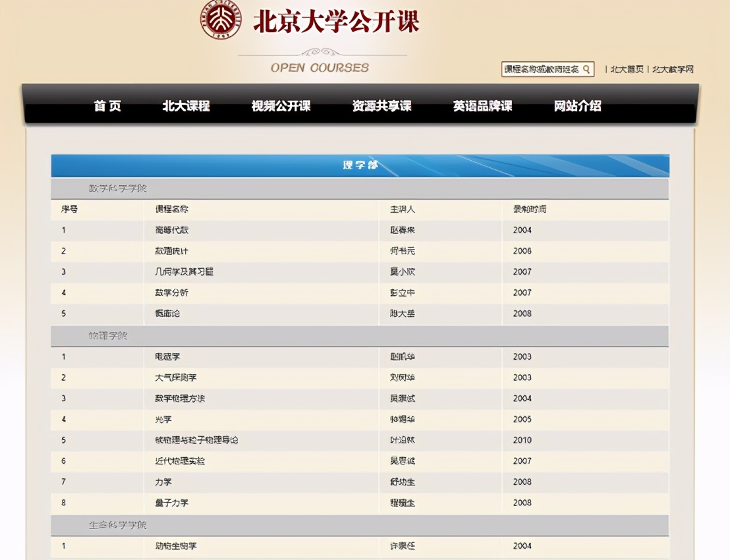Visit the 英语品牌课 section
Image resolution: width=730 pixels, height=560 pixels.
click(x=481, y=106)
